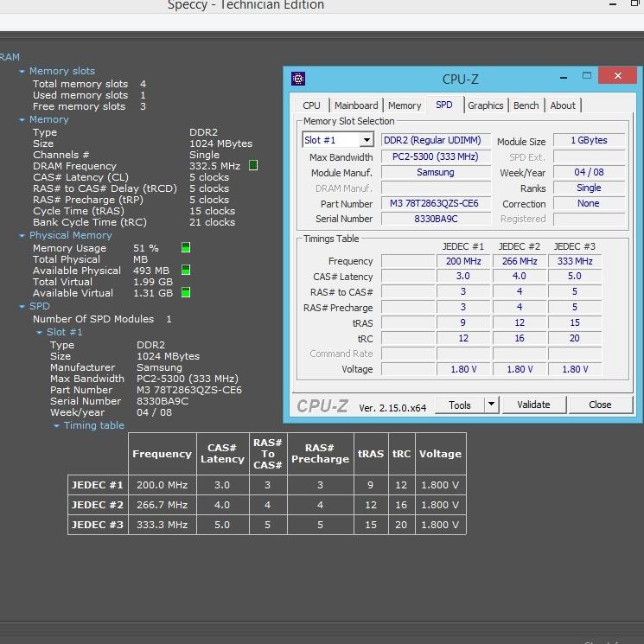This screenshot has width=644, height=644.
Task: Maximize the Speccy Technician Edition window
Action: point(634,3)
